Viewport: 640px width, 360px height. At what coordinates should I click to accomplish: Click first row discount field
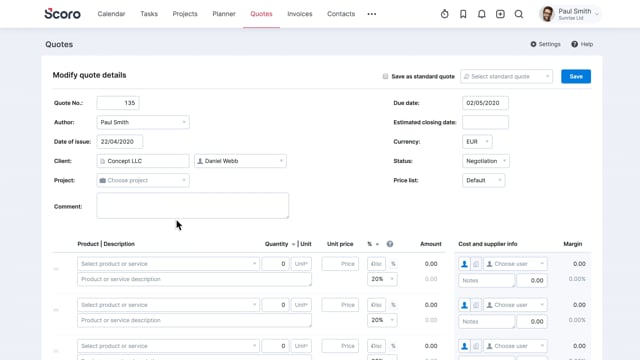point(376,264)
